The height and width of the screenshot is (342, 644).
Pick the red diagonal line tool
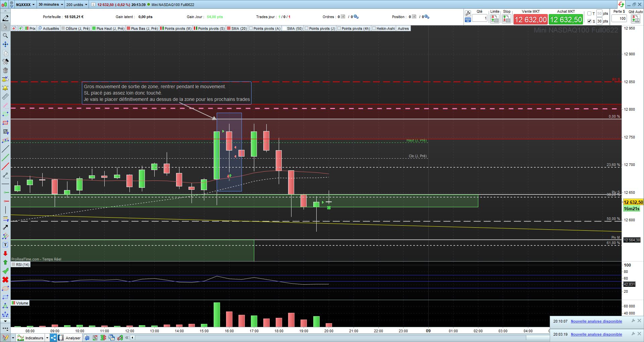click(x=5, y=166)
